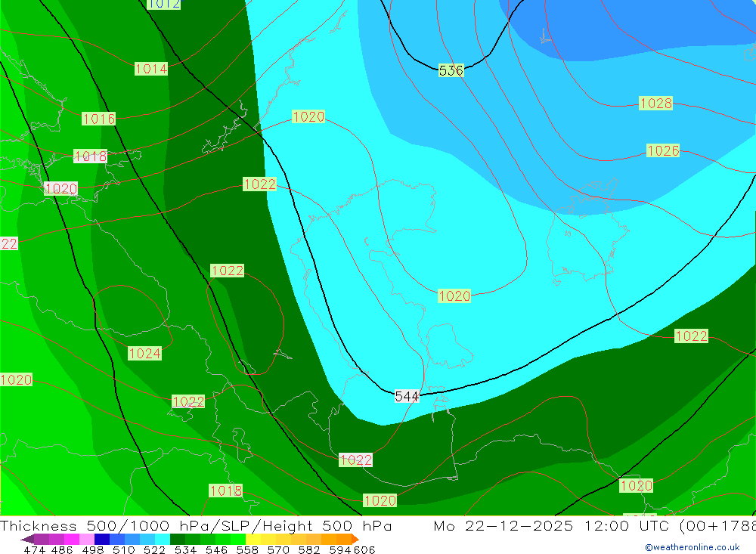Click the legend value 594
The image size is (756, 554).
tap(340, 549)
